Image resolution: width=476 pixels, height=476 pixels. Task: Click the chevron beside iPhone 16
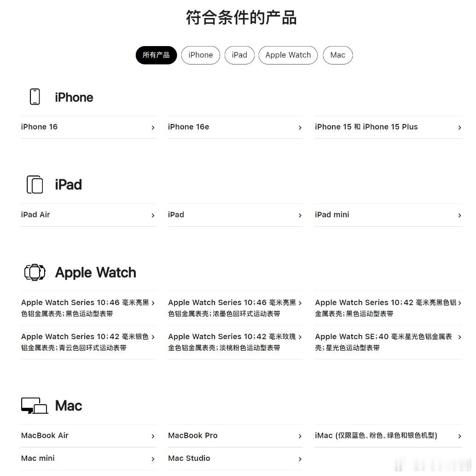click(153, 128)
